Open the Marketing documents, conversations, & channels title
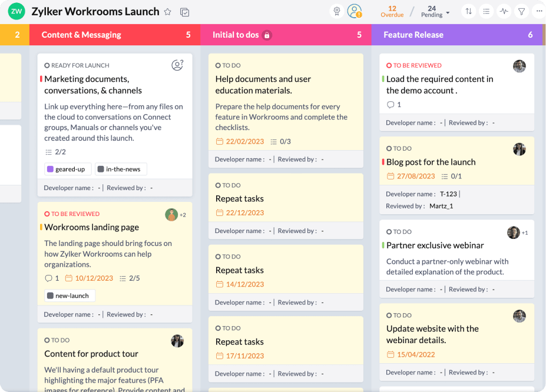Viewport: 546px width, 392px height. [x=93, y=85]
